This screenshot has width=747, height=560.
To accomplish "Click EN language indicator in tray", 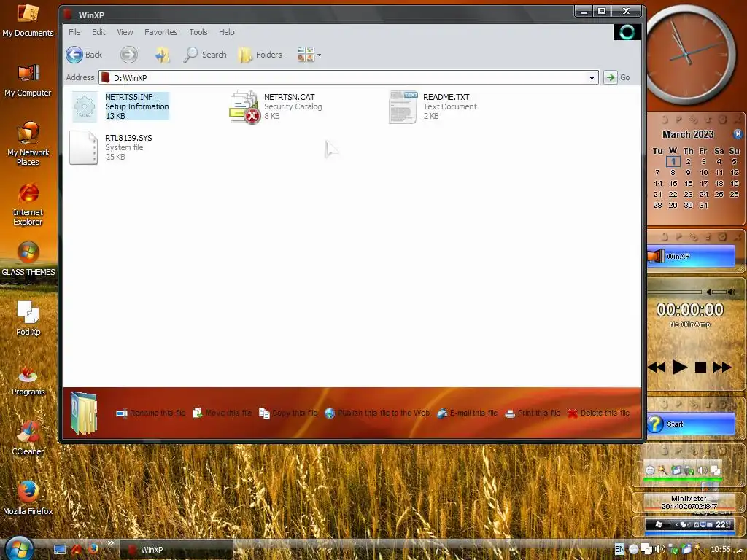I will [619, 550].
